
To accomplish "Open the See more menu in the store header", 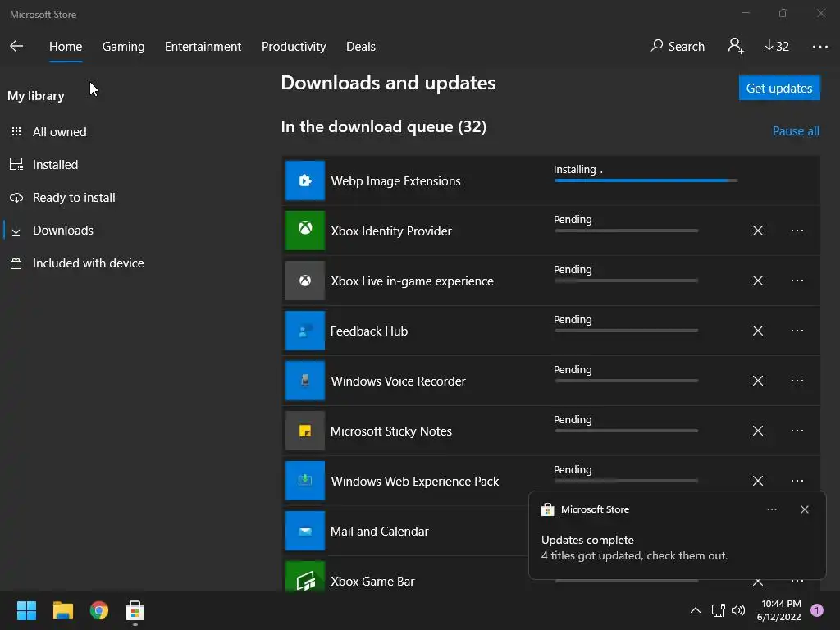I will pyautogui.click(x=819, y=47).
